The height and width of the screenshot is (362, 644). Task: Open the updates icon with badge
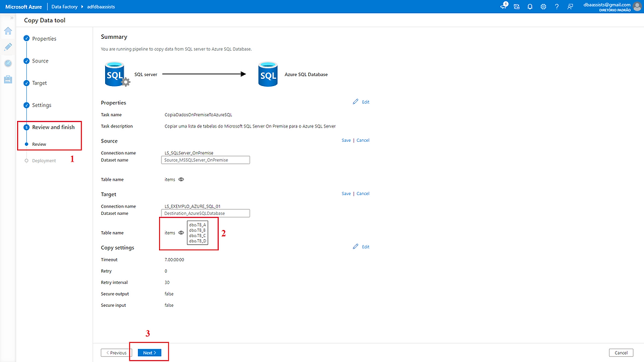503,6
